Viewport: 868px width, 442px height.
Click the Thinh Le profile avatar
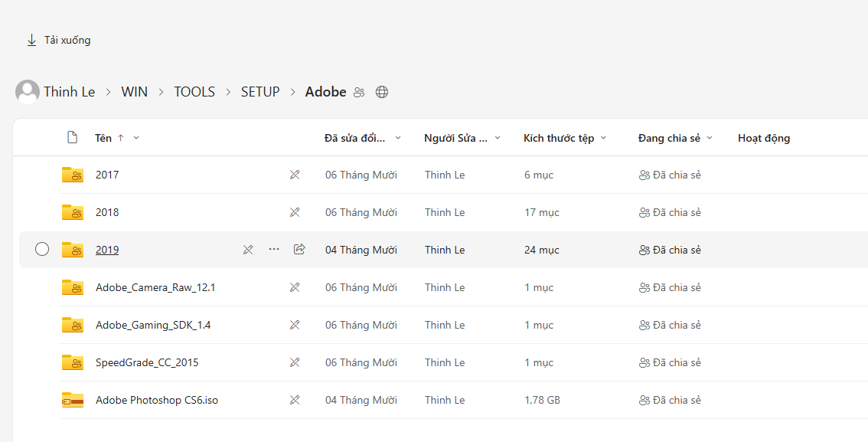27,92
